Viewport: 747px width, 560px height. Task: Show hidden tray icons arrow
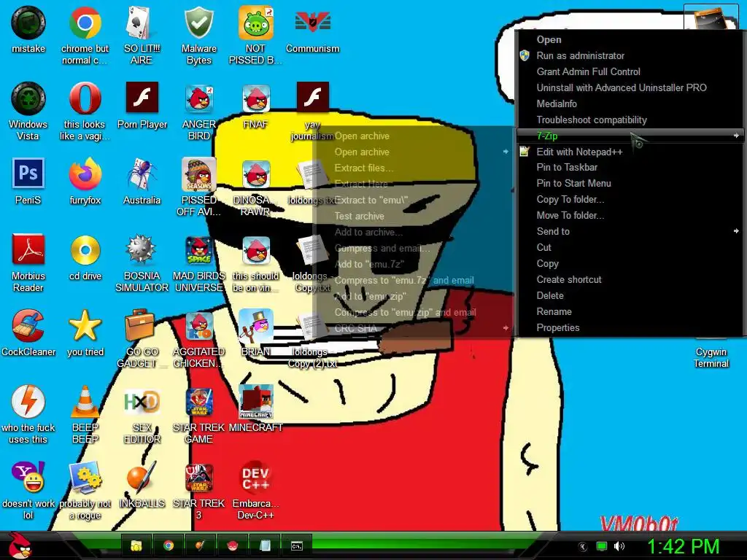click(x=582, y=547)
